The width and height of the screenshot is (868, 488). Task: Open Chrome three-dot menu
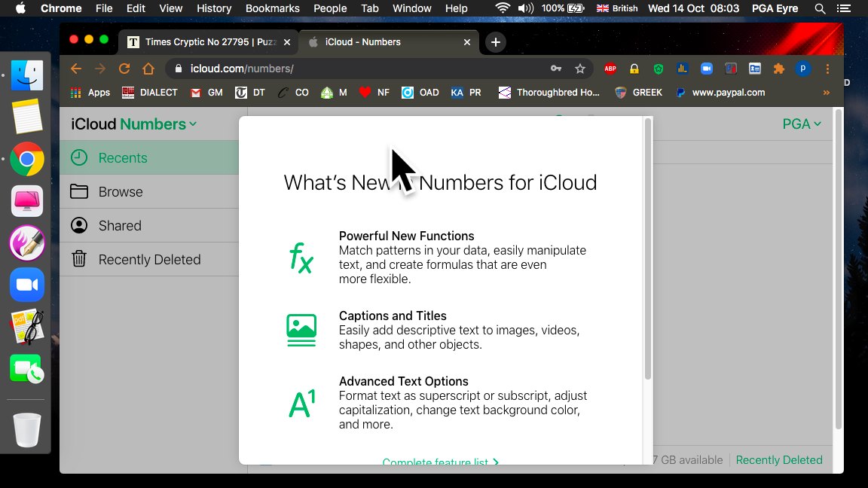click(827, 69)
